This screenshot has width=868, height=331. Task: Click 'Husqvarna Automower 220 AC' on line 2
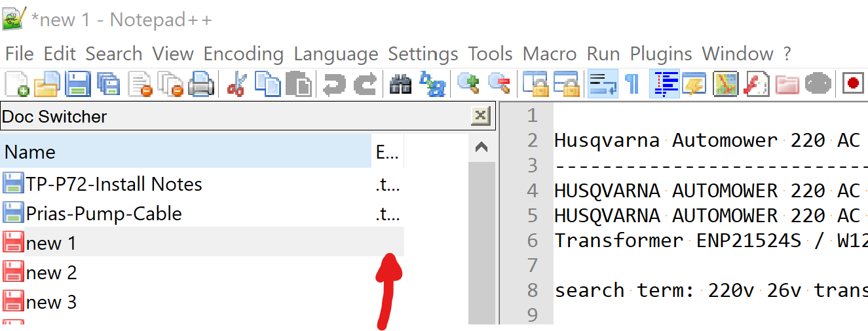point(707,140)
